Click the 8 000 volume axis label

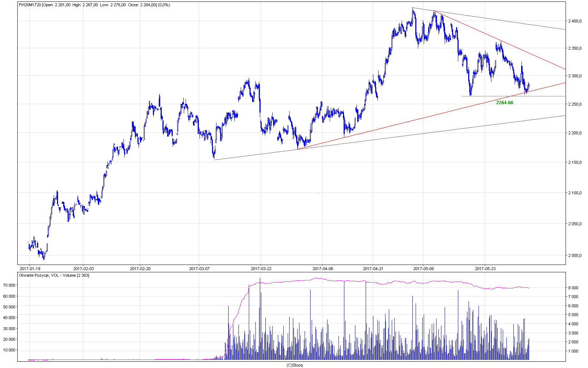573,288
